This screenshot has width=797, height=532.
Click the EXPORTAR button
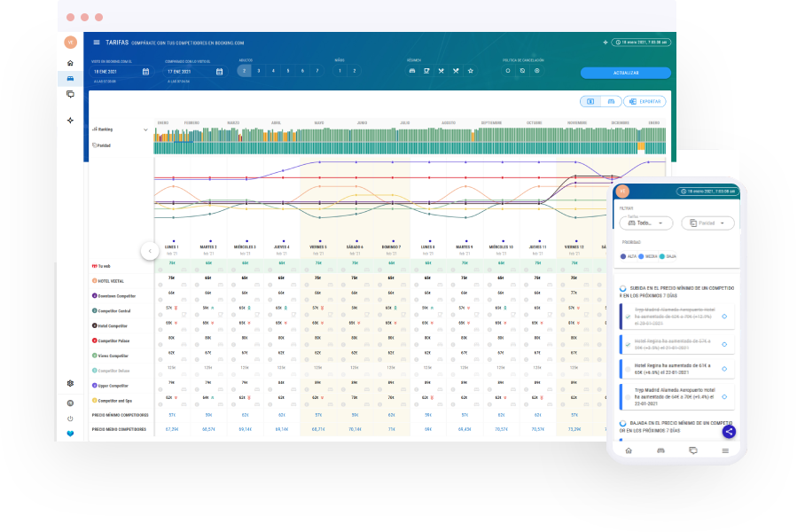(645, 102)
